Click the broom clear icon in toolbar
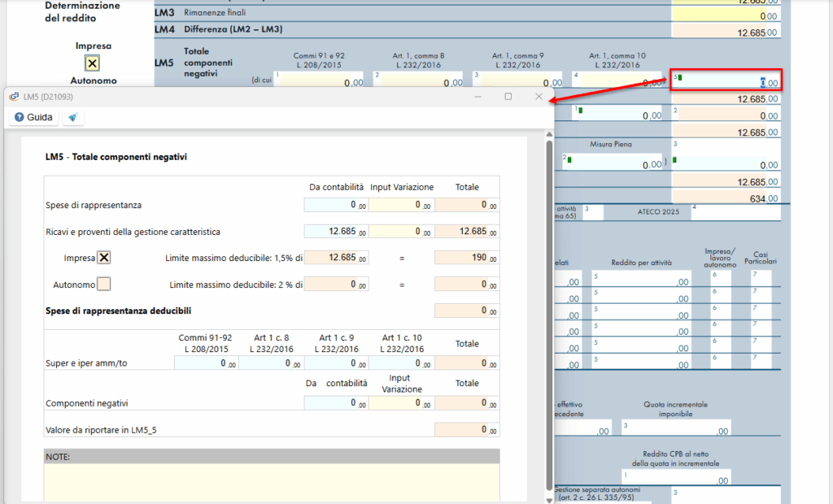The width and height of the screenshot is (833, 504). (73, 118)
